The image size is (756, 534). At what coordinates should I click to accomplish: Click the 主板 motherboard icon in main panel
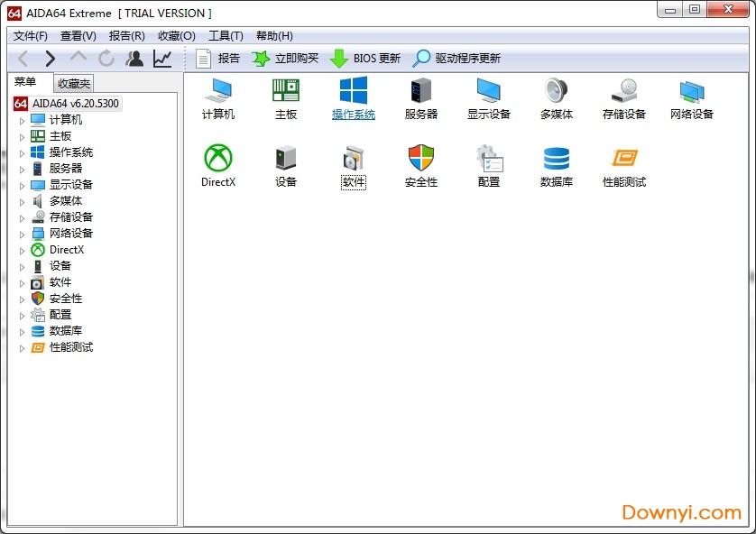click(286, 91)
